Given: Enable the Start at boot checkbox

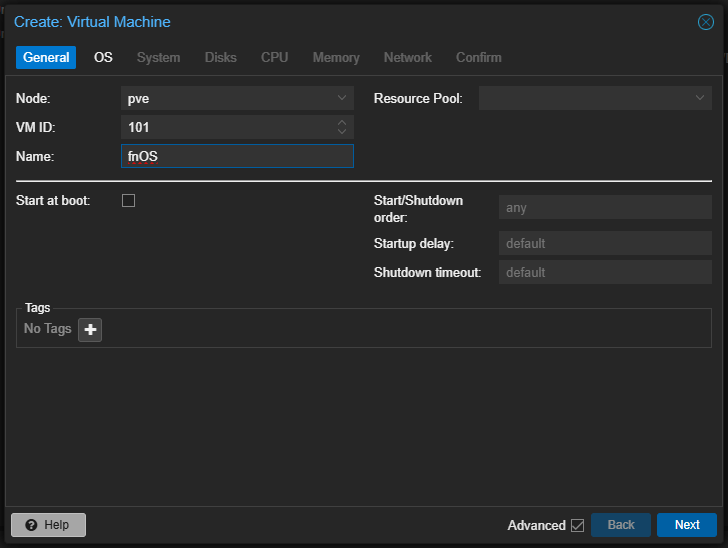Looking at the screenshot, I should click(129, 201).
